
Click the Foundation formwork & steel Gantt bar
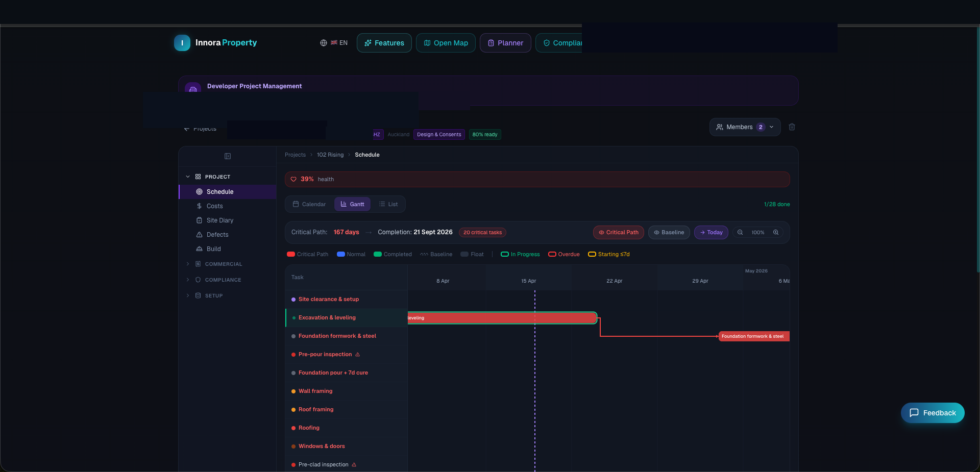[x=754, y=336]
